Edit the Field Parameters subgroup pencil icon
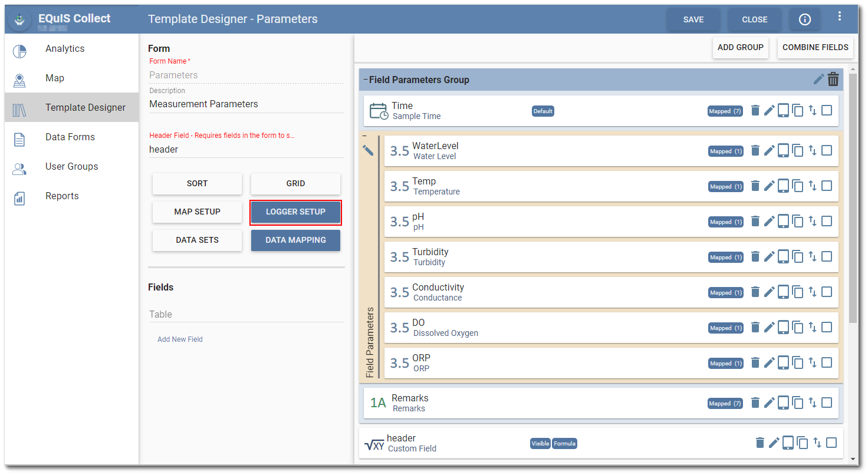 tap(369, 151)
